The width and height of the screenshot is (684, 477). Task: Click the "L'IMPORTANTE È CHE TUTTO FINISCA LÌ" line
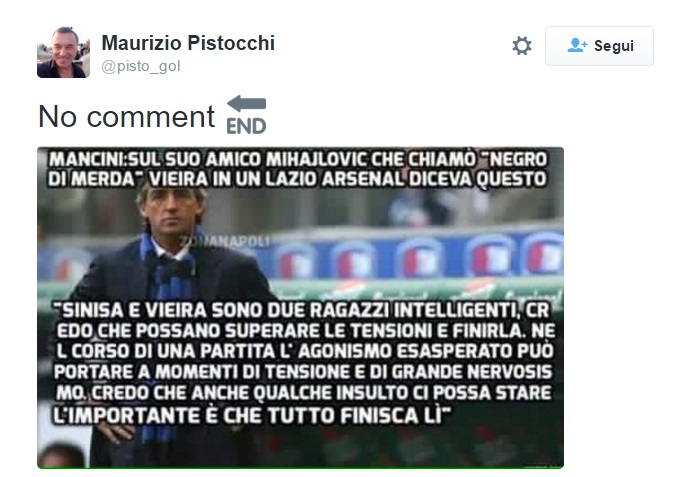click(251, 415)
